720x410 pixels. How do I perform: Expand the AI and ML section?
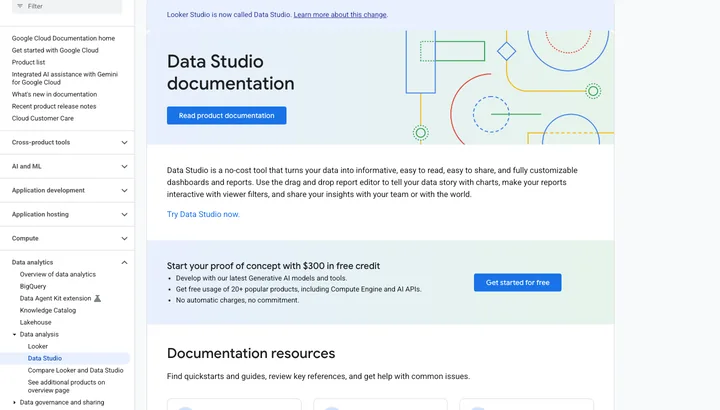124,166
